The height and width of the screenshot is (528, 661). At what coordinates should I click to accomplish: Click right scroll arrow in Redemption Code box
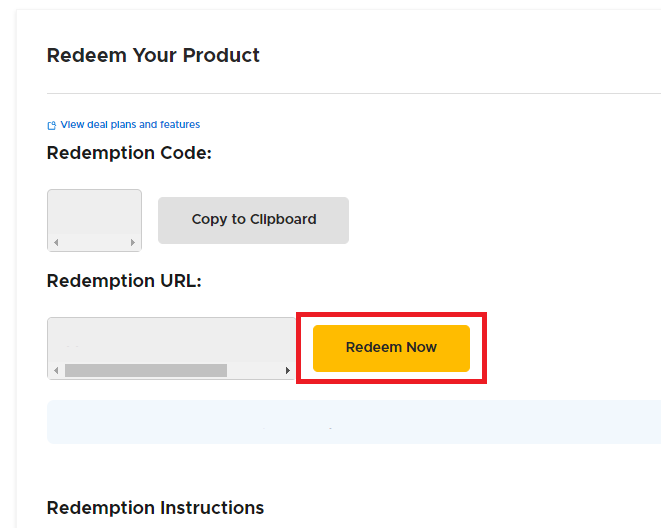[x=133, y=243]
